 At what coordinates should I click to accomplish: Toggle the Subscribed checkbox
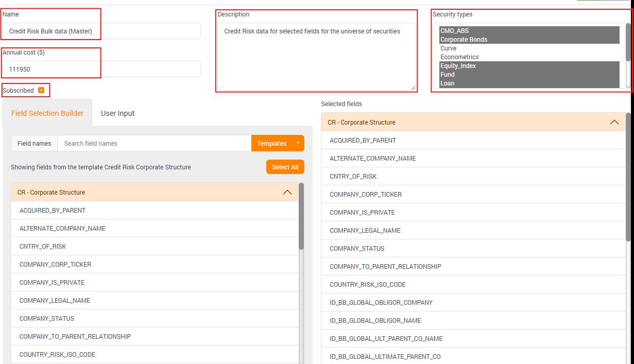pyautogui.click(x=41, y=91)
